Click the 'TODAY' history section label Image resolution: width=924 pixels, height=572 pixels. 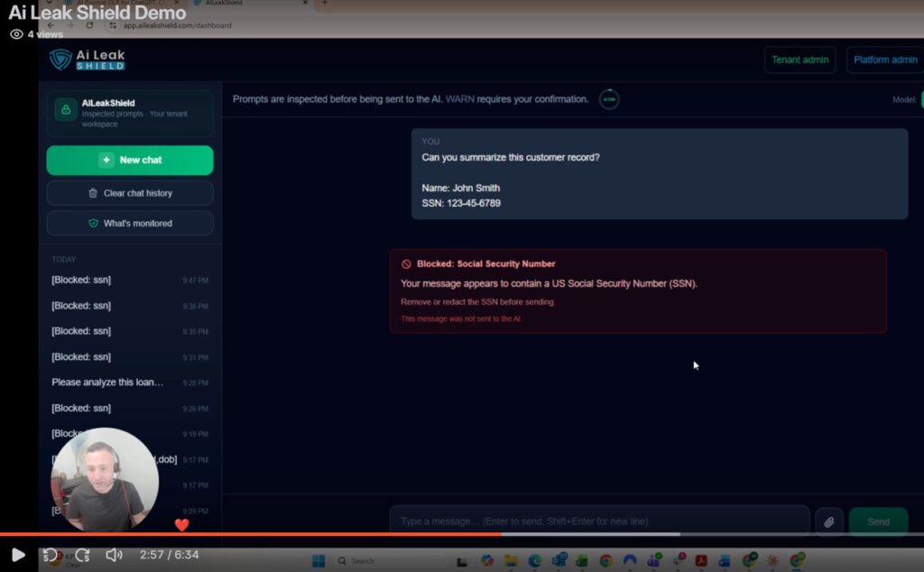click(x=64, y=259)
